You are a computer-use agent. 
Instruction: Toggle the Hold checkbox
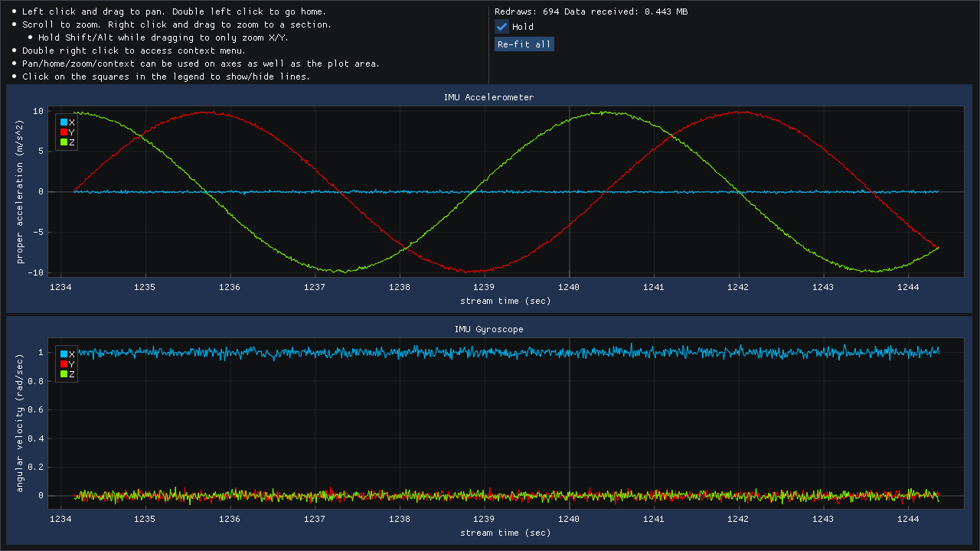pos(502,27)
